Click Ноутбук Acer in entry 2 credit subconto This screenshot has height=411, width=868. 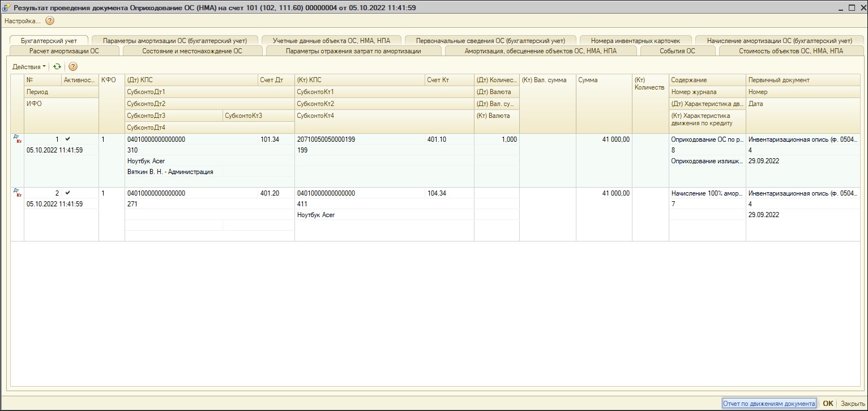click(384, 215)
